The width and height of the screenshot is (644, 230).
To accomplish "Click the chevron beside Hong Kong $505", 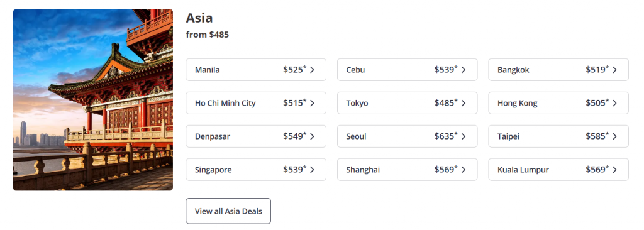I will (614, 103).
